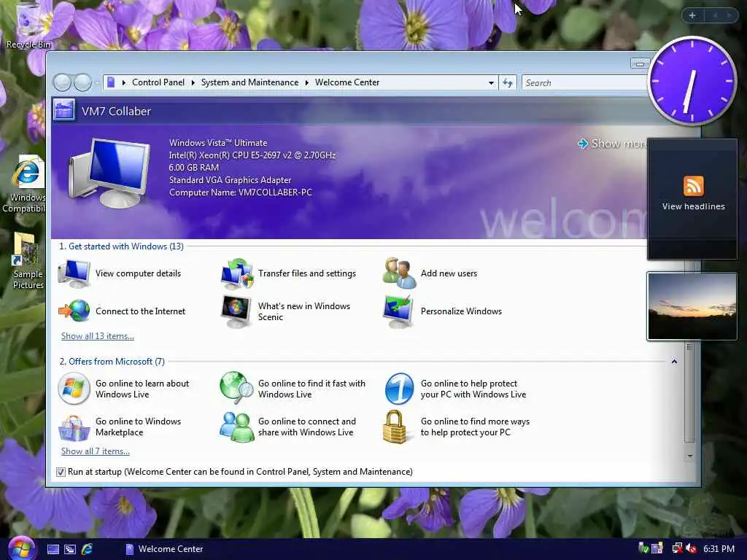Click the forward navigation button
The height and width of the screenshot is (560, 747).
click(83, 83)
